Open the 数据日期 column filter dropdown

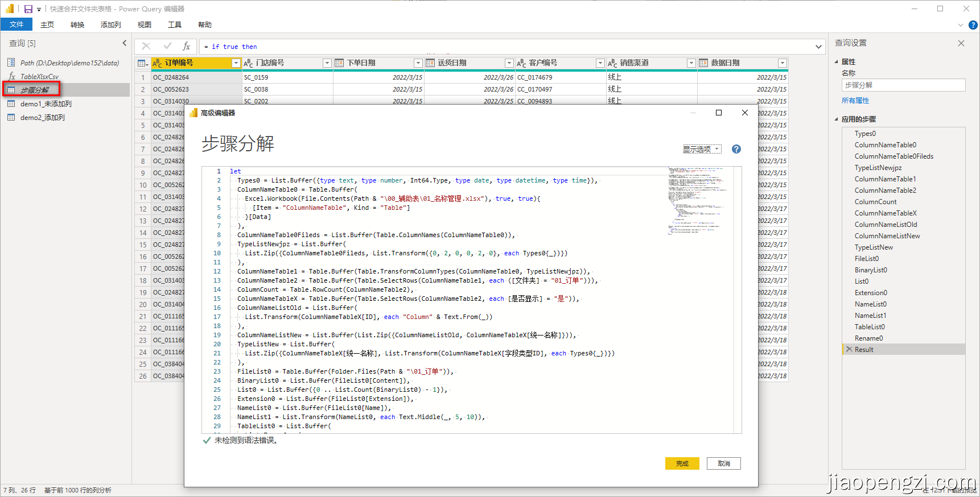tap(783, 63)
